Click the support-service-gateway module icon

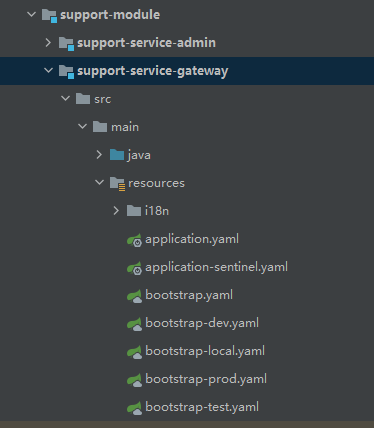pyautogui.click(x=66, y=71)
